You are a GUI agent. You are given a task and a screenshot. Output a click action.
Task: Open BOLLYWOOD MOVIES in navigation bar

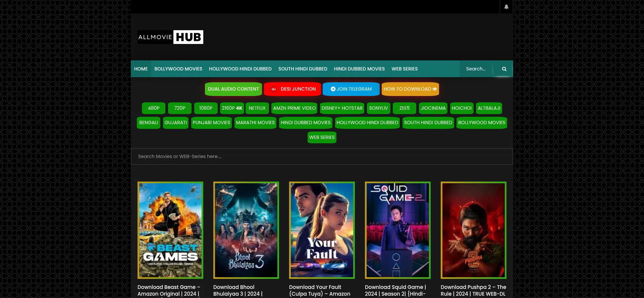click(x=178, y=69)
